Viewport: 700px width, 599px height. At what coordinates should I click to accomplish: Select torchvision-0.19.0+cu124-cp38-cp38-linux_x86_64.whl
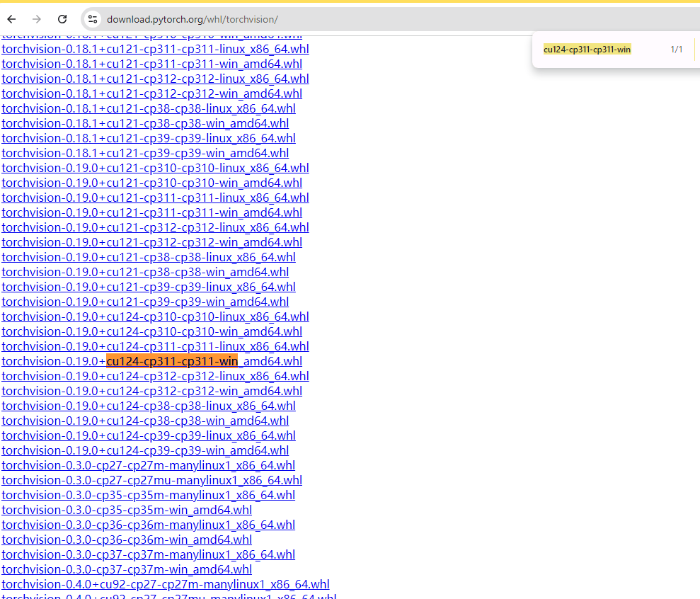pos(149,406)
